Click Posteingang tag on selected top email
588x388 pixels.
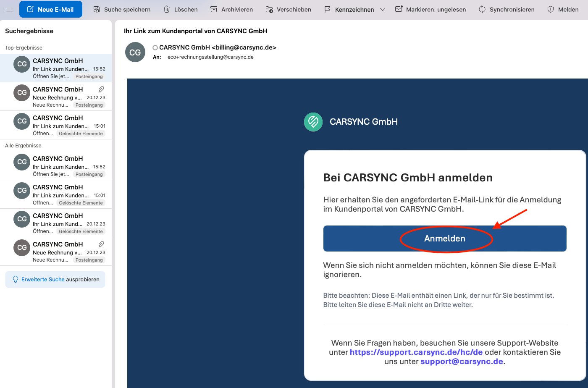(x=89, y=76)
